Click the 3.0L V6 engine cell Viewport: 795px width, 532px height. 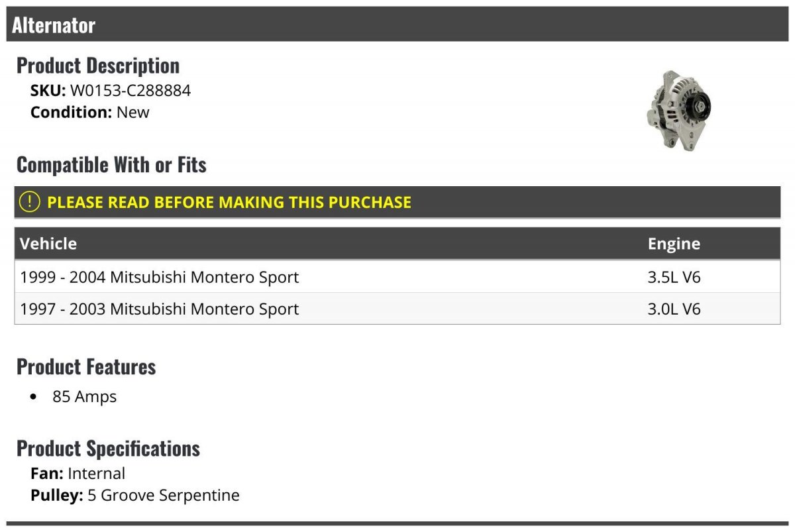pos(674,309)
